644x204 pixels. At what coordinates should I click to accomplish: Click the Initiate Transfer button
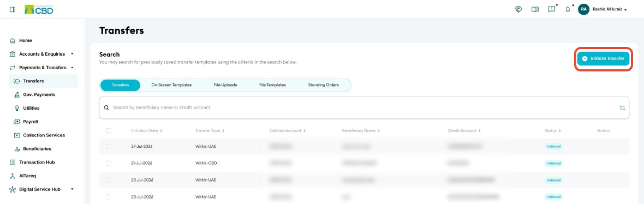click(603, 59)
